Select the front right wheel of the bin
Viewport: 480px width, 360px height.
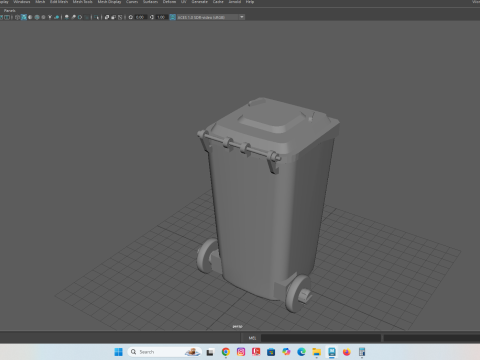[297, 293]
